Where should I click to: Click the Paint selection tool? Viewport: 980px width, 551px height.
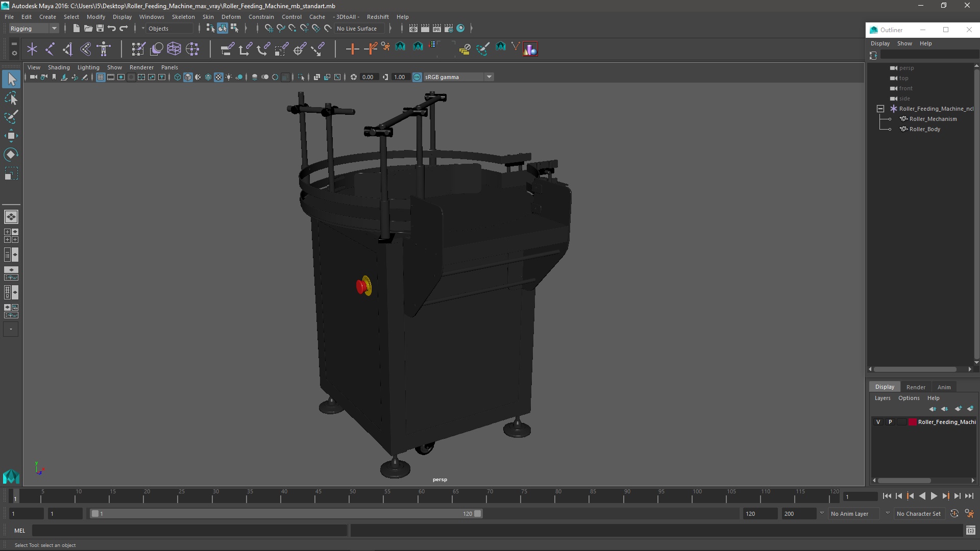click(x=11, y=117)
